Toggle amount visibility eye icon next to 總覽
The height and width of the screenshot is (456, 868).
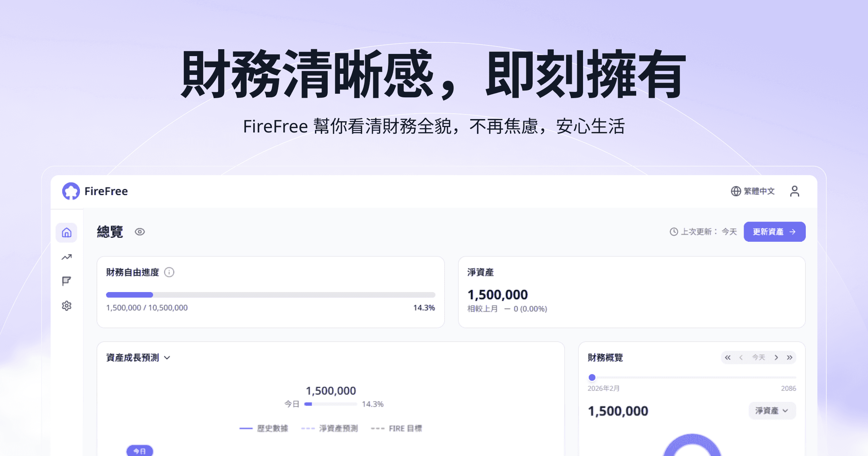click(140, 232)
